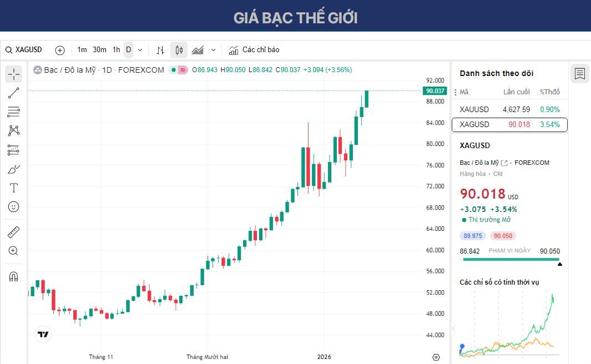Click the FOREXCOM broker link
This screenshot has width=591, height=364.
pos(532,163)
